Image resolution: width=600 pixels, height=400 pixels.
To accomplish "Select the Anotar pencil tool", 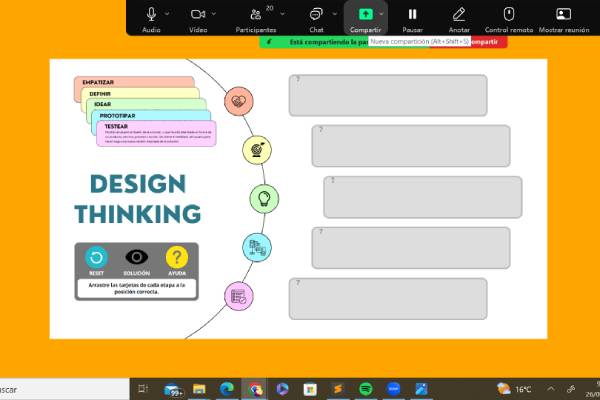I will click(459, 14).
